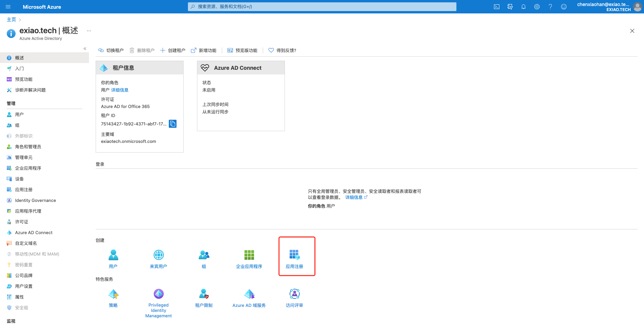This screenshot has width=644, height=325.
Task: Open the account avatar menu
Action: click(x=637, y=7)
